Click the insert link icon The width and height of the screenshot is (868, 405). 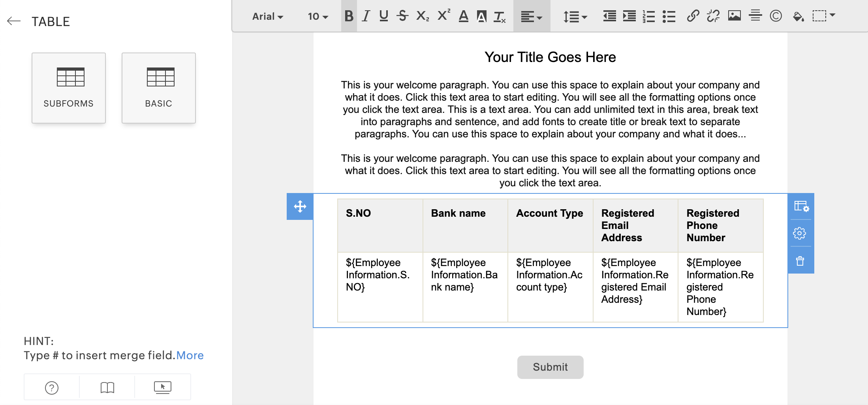click(693, 16)
